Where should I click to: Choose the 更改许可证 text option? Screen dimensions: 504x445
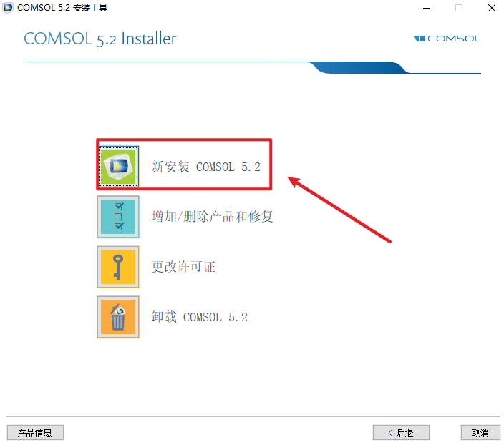coord(183,267)
